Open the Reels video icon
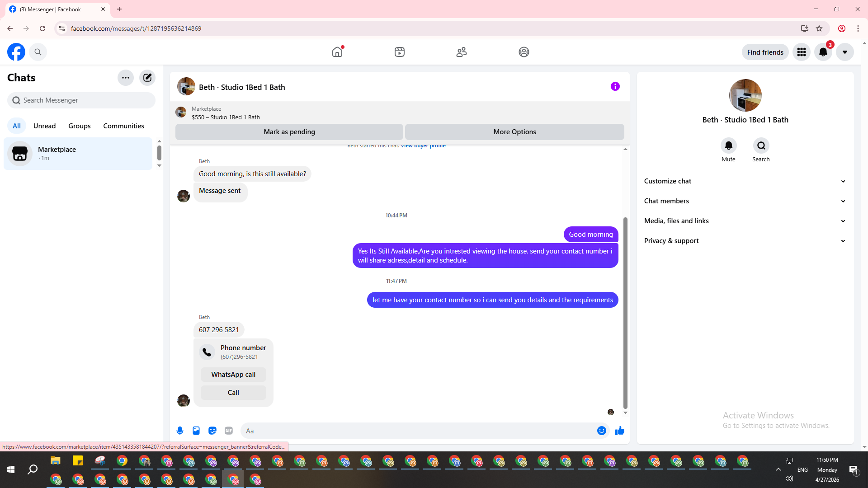Viewport: 868px width, 488px height. coord(400,52)
